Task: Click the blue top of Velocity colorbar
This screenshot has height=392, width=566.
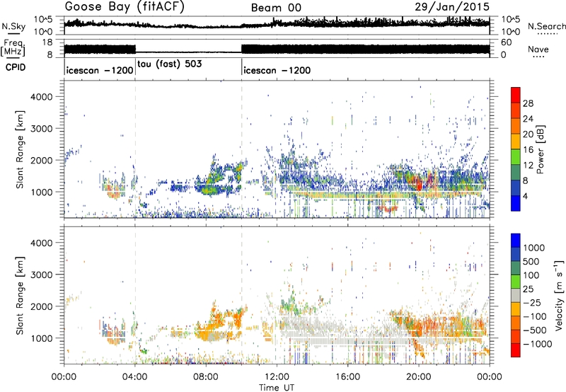Action: (x=516, y=241)
